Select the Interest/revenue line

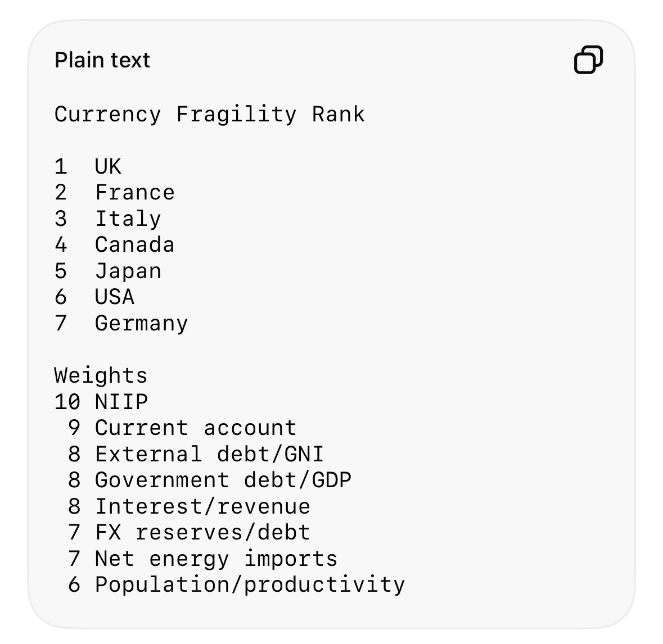coord(189,506)
